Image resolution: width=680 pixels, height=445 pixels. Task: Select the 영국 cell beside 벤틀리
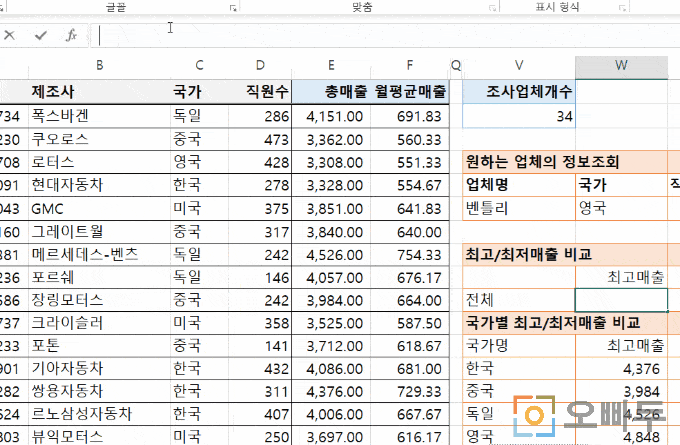[x=621, y=209]
